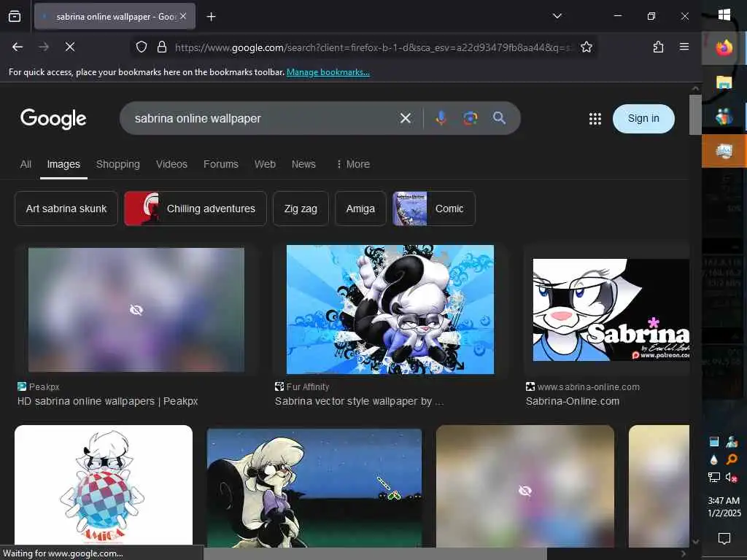
Task: Open Firefox from taskbar
Action: click(x=724, y=47)
